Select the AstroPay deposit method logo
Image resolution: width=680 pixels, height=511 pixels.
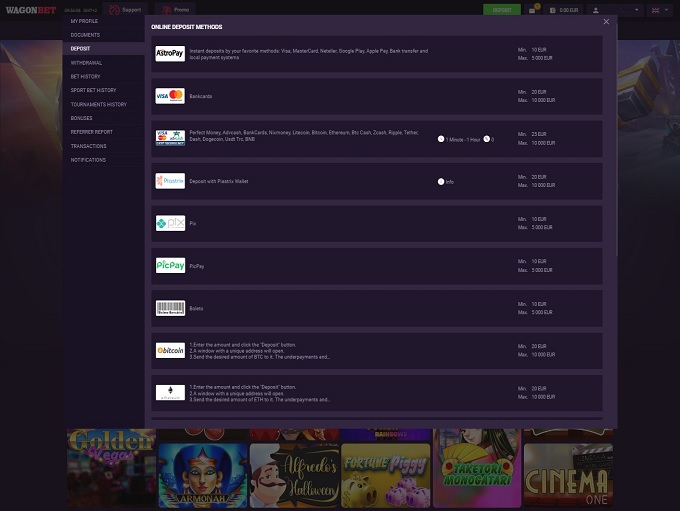tap(170, 53)
